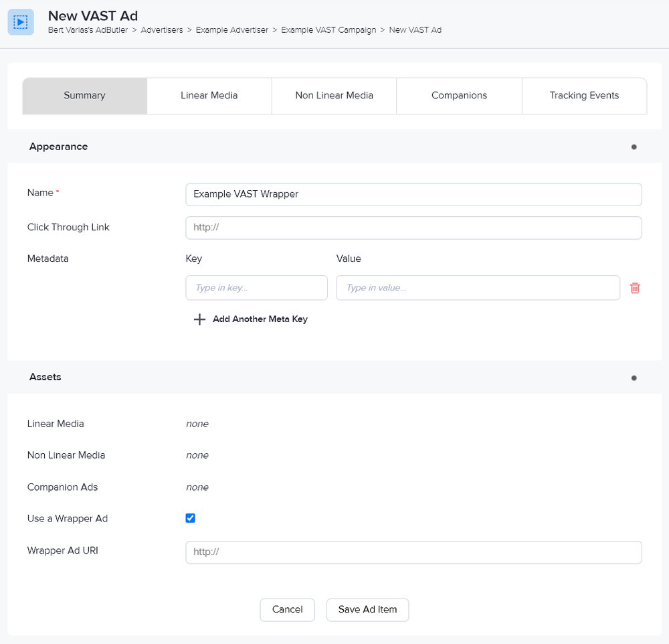
Task: Click the Use a Wrapper Ad label
Action: point(68,518)
